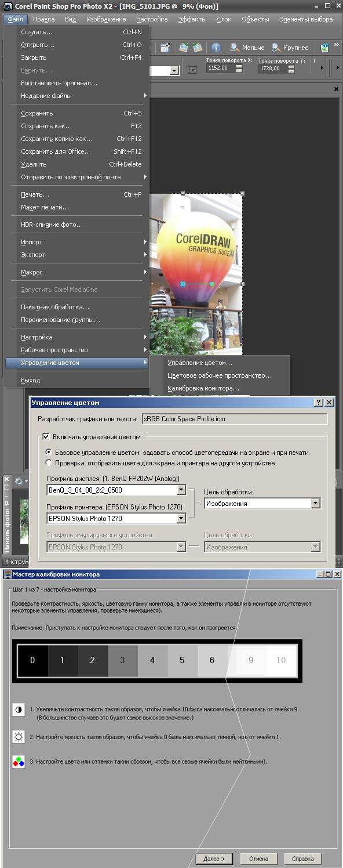Click the first photo rotate icon left of info

[184, 48]
